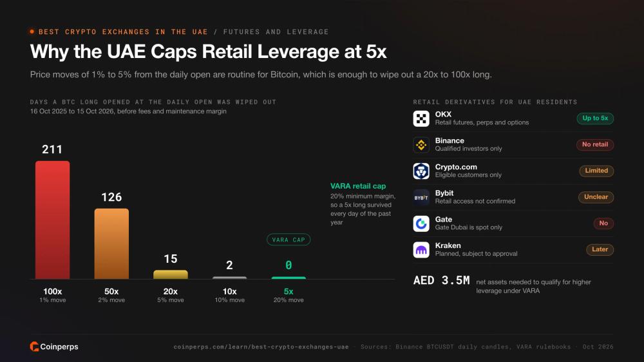Click the Kraken logo icon
Screen dimensions: 644x362
pos(421,250)
